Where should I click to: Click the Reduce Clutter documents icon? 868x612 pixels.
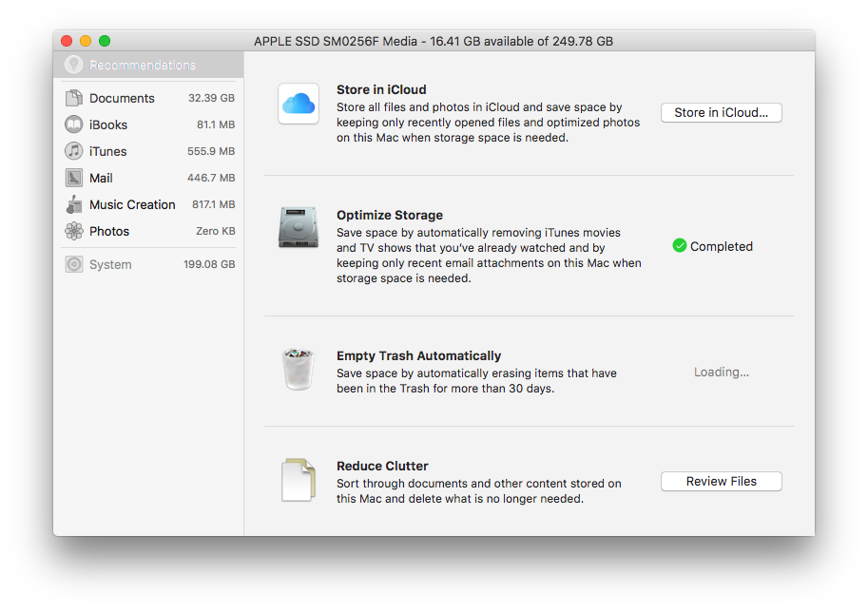(298, 480)
